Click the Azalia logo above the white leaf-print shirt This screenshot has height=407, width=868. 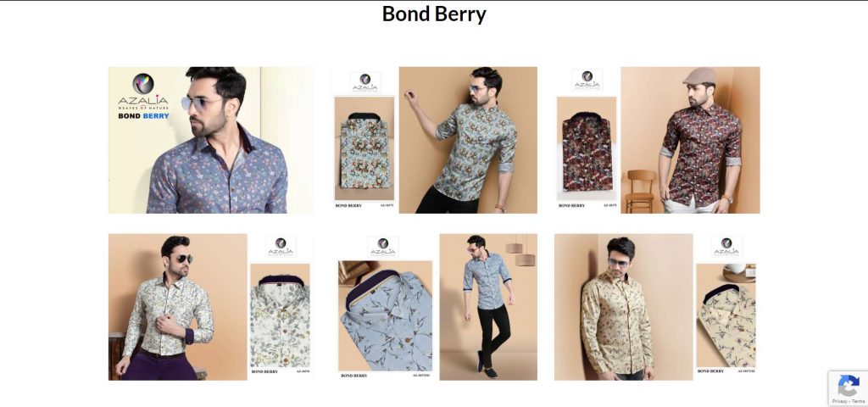281,247
